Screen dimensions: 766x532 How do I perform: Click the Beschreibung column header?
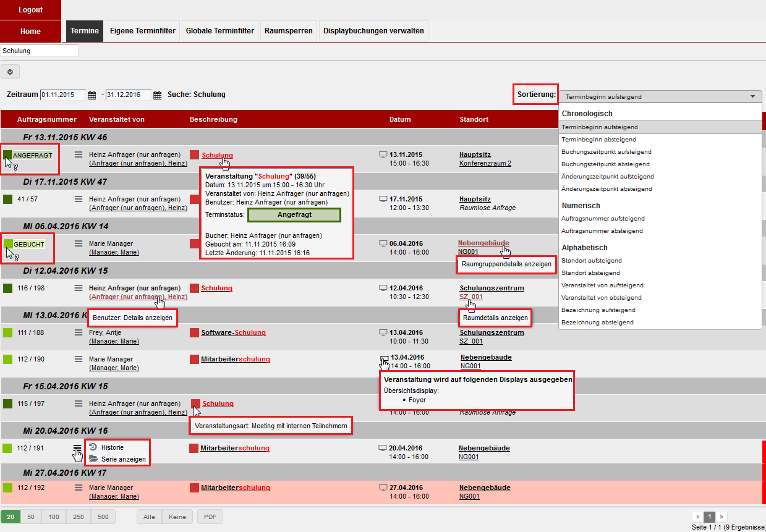[x=213, y=119]
